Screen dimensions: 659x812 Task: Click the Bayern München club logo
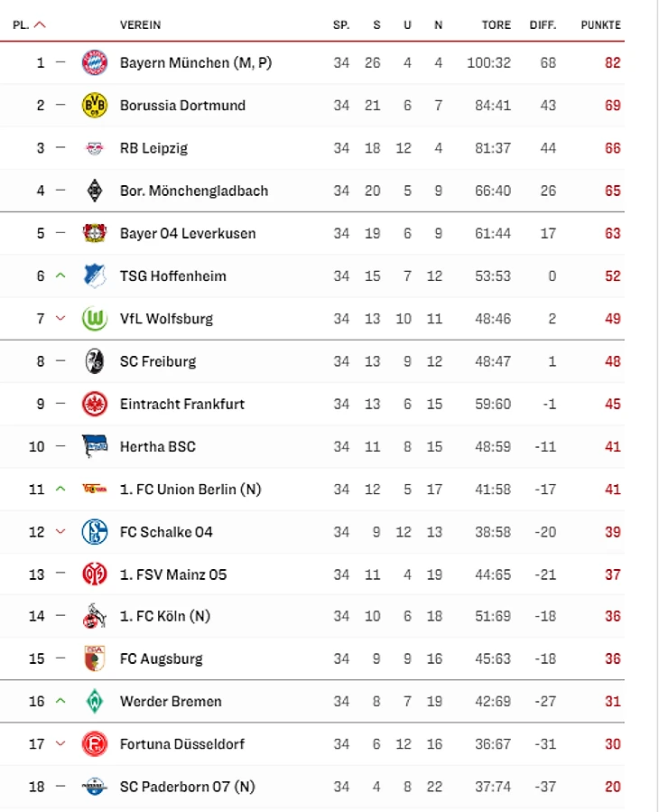94,62
